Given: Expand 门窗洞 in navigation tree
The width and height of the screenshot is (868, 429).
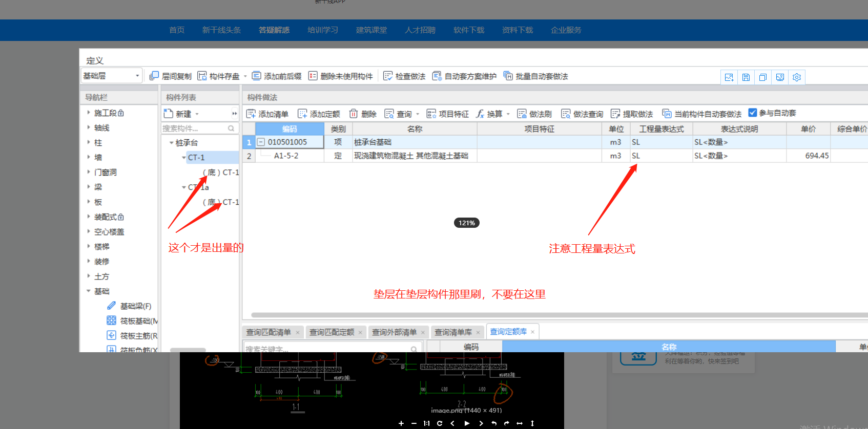Looking at the screenshot, I should 89,172.
